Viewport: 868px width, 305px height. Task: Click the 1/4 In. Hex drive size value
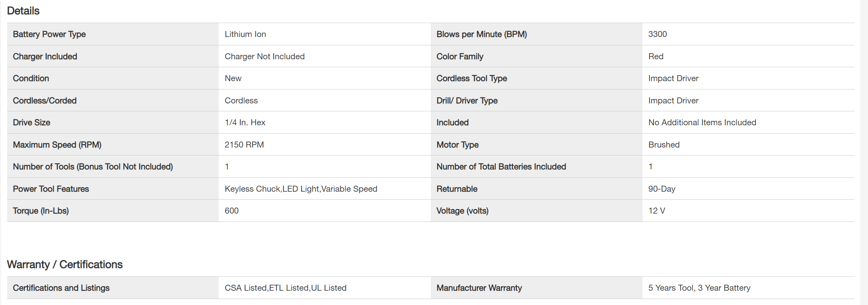click(245, 122)
